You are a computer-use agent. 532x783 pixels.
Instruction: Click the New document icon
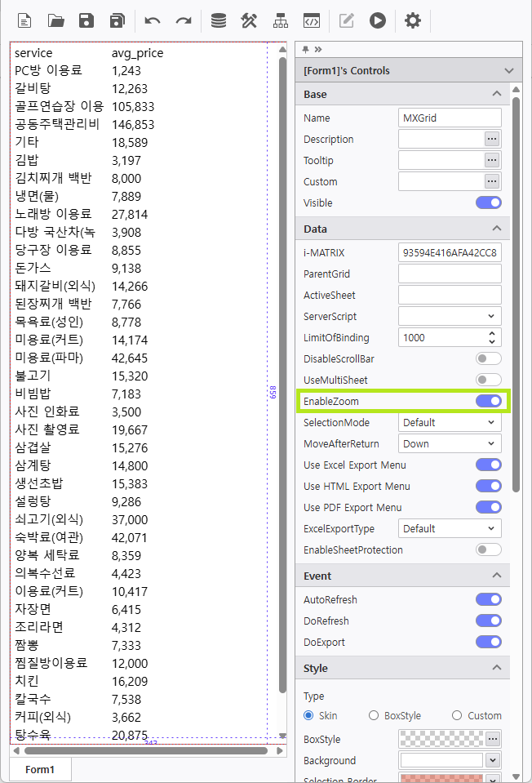(x=24, y=20)
